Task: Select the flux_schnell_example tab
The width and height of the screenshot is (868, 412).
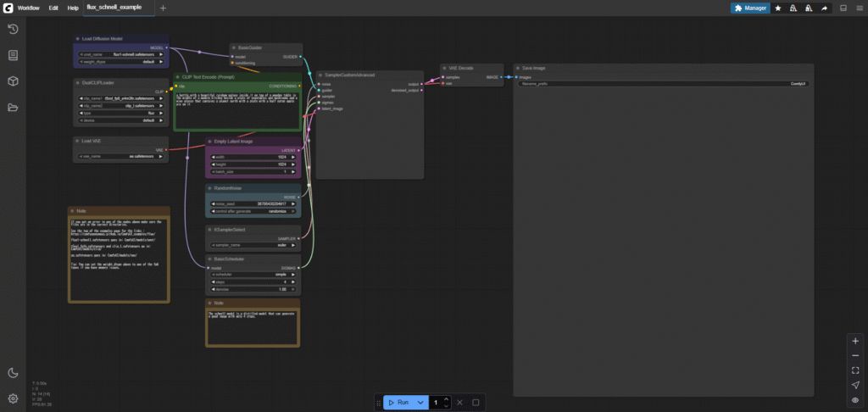Action: point(114,8)
